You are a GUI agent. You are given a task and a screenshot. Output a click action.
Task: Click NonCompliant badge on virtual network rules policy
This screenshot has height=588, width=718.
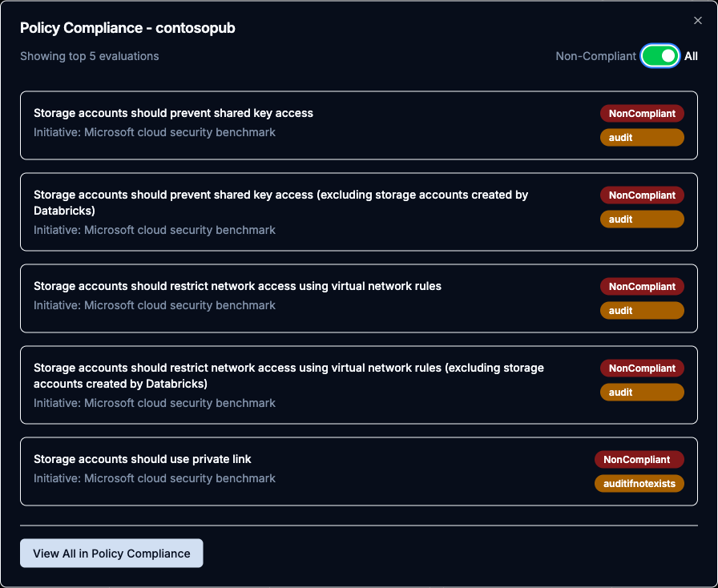point(642,287)
